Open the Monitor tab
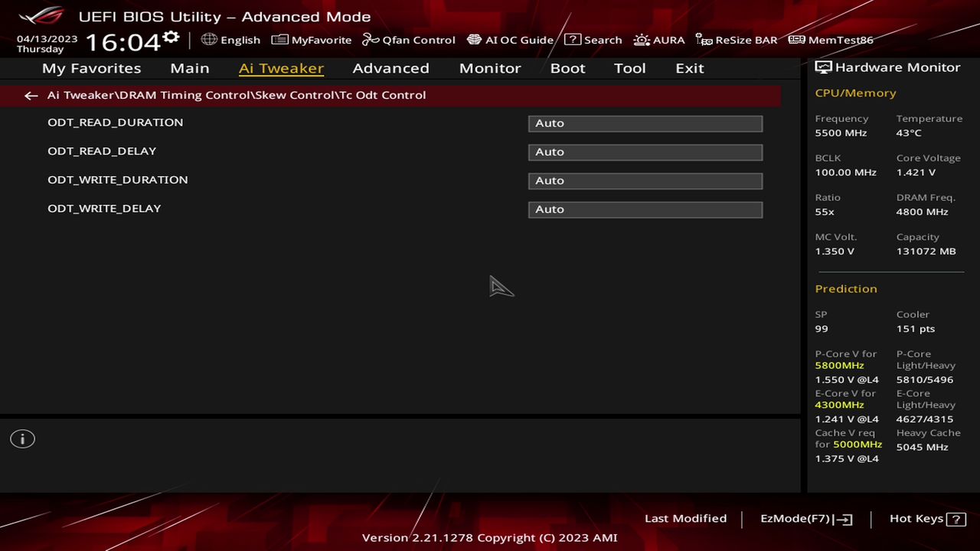 [490, 68]
